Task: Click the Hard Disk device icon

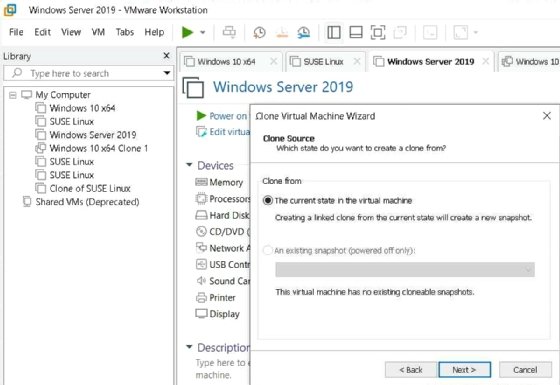Action: tap(201, 215)
